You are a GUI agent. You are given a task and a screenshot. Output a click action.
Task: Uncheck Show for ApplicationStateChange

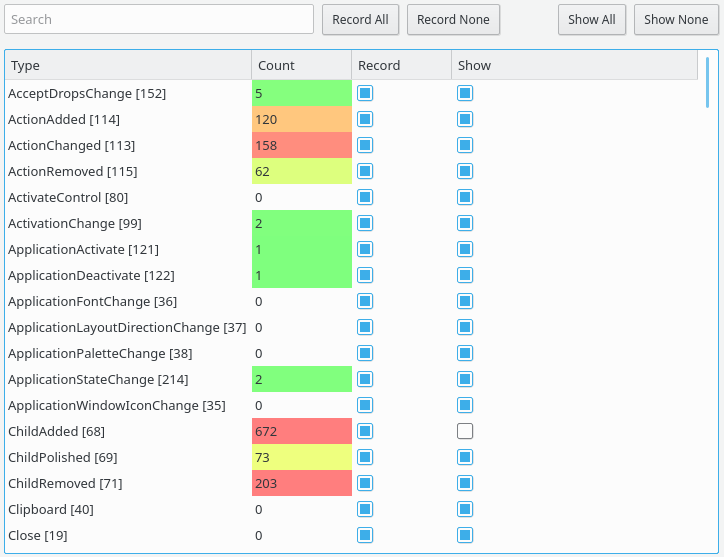click(x=465, y=380)
